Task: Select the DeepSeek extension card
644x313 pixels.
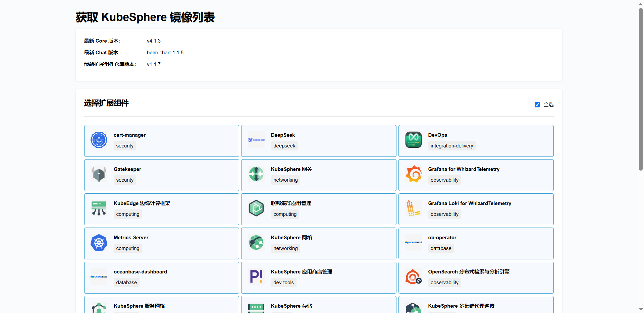Action: [x=319, y=141]
